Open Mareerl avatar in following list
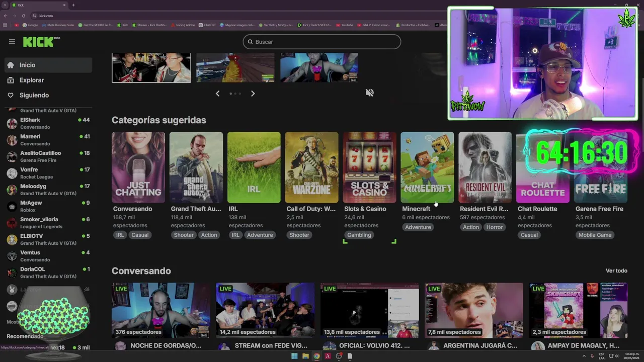Screen dimensions: 644x362 [12, 140]
